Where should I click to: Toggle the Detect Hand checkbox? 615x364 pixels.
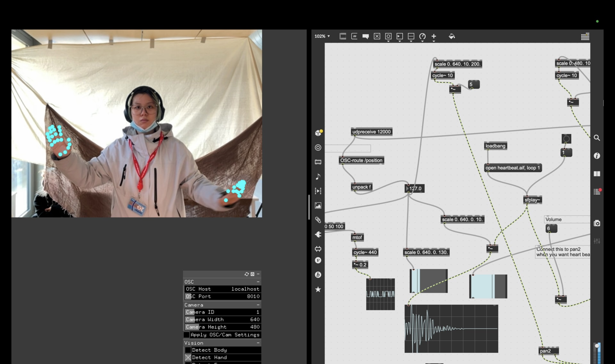188,357
